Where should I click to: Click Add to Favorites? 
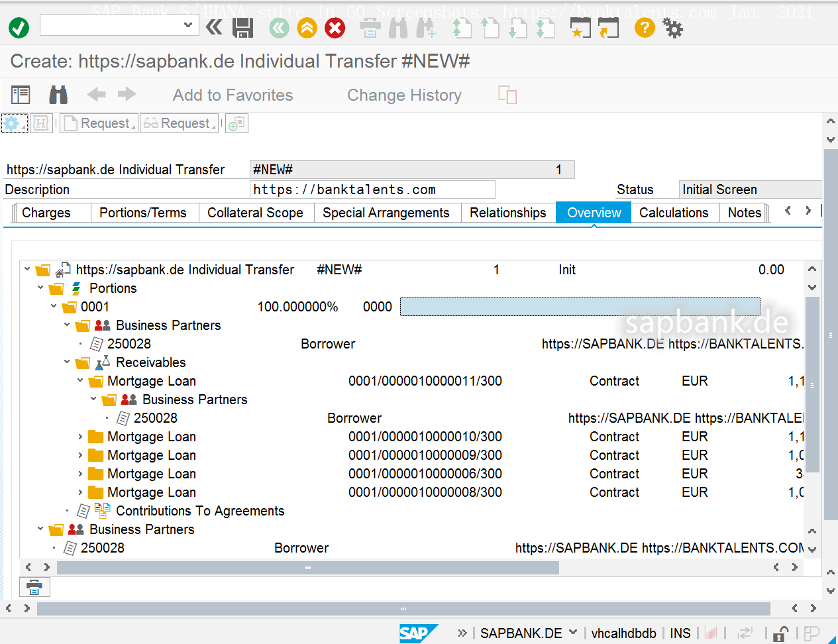(233, 95)
